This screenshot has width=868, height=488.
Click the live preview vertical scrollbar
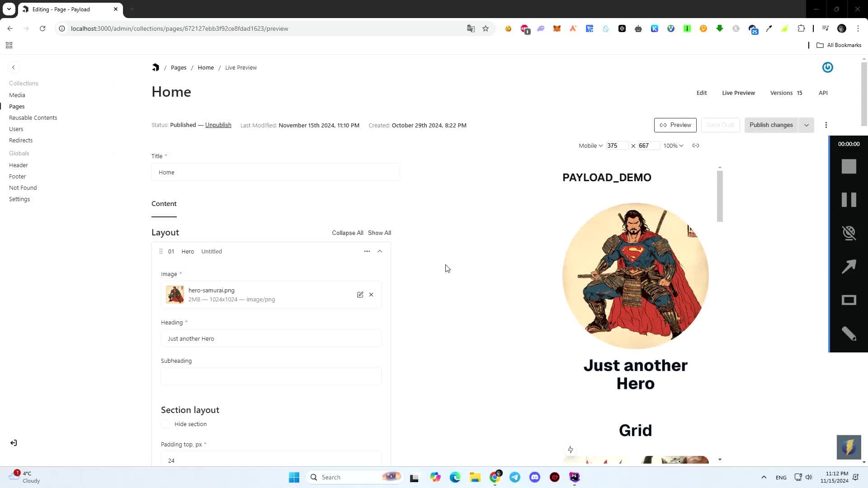pos(720,196)
